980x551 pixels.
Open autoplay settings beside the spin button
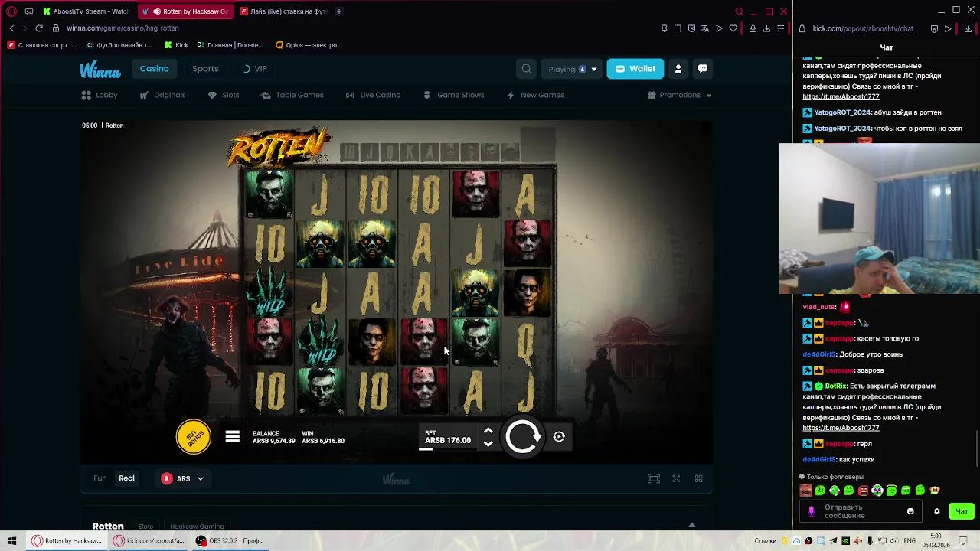point(559,437)
